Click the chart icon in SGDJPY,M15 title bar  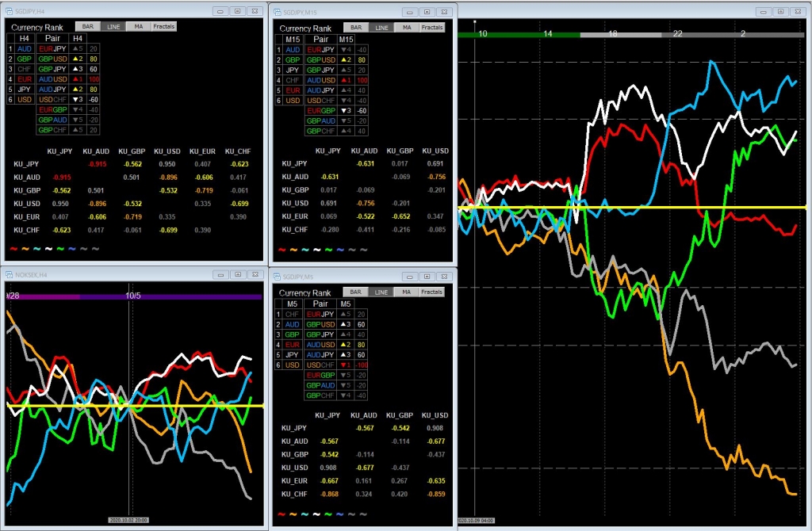[x=277, y=12]
